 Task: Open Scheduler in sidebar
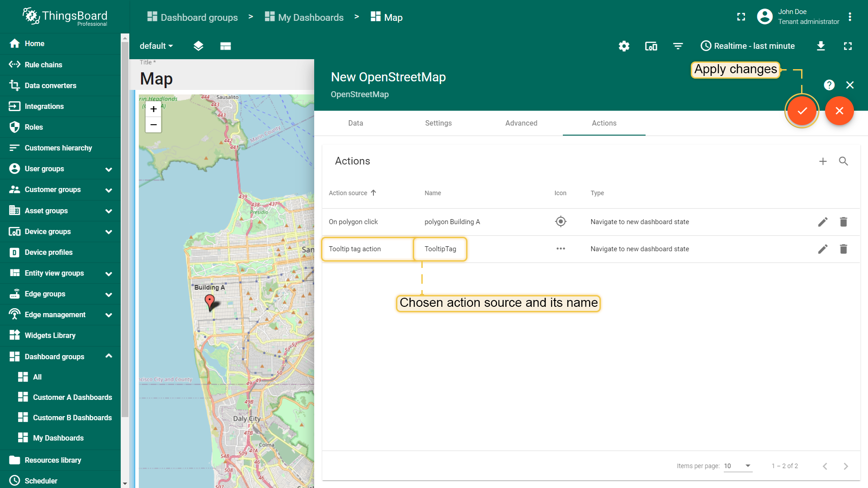(x=61, y=481)
